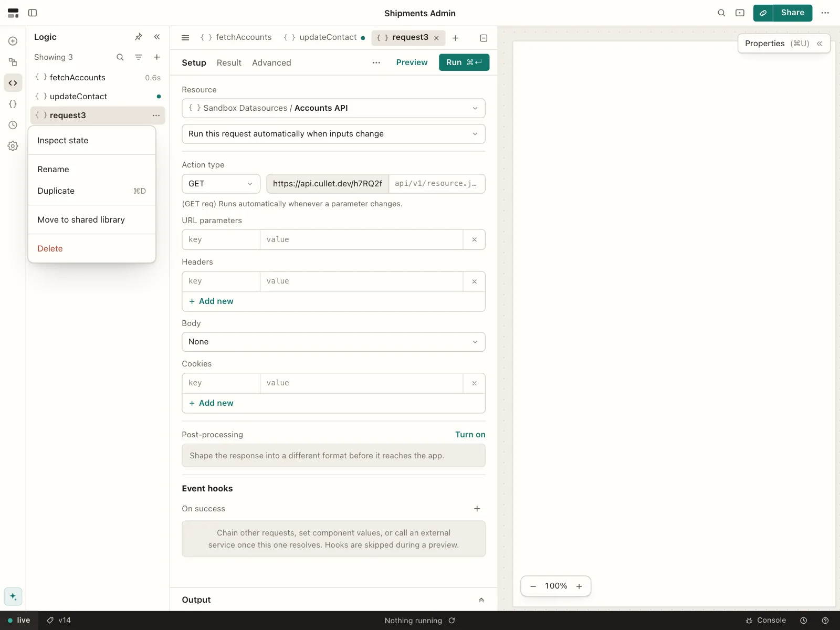
Task: Zoom in the canvas
Action: point(579,586)
